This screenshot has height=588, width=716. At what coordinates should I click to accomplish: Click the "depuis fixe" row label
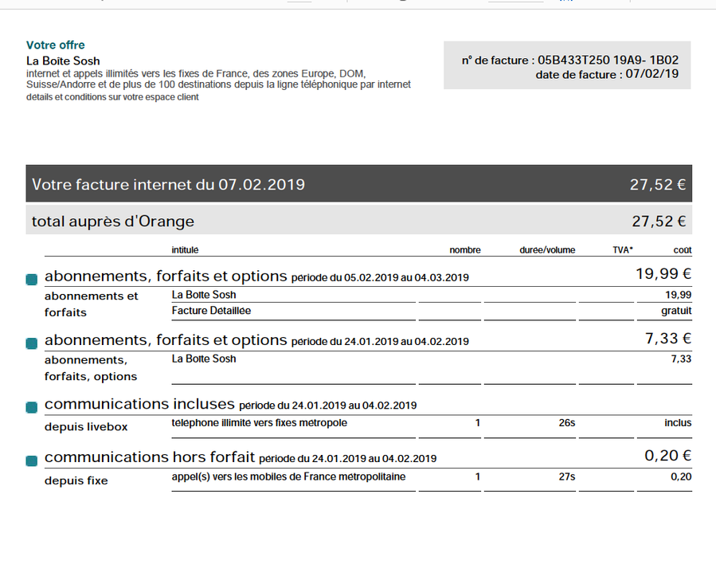(76, 480)
